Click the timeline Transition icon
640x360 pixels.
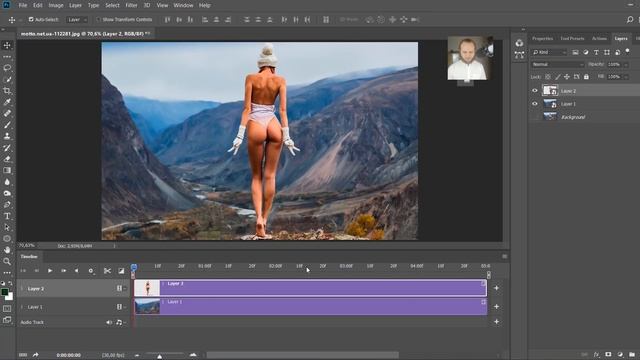click(x=121, y=271)
